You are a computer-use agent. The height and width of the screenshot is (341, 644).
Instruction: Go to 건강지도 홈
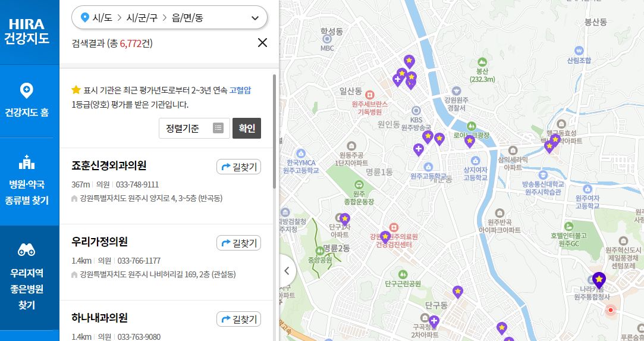27,101
